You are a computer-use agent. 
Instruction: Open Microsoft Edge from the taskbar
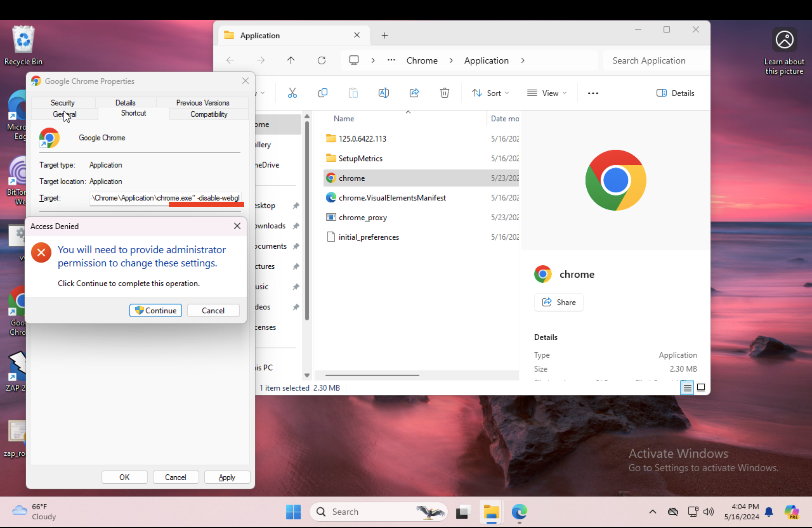[519, 512]
